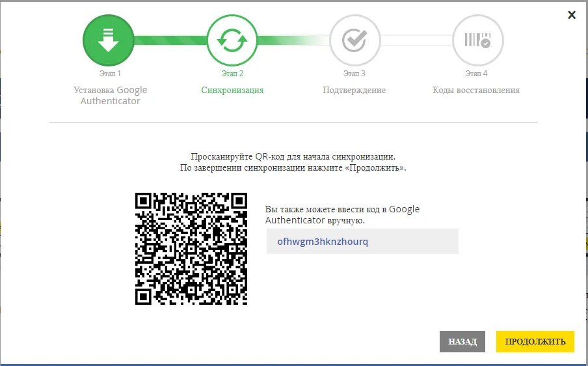Select the manual code ofhwgm3hknzhourq field
Viewport: 588px width, 366px height.
tap(362, 242)
